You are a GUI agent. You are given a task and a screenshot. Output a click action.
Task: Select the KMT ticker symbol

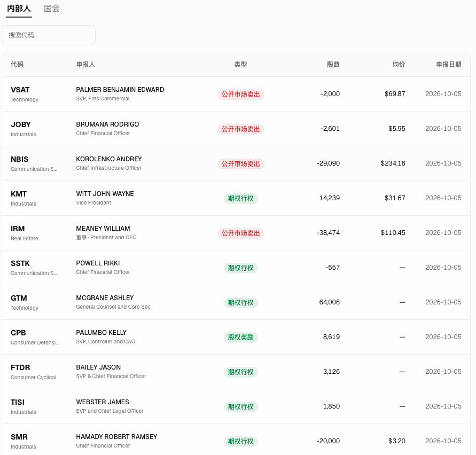pos(19,194)
